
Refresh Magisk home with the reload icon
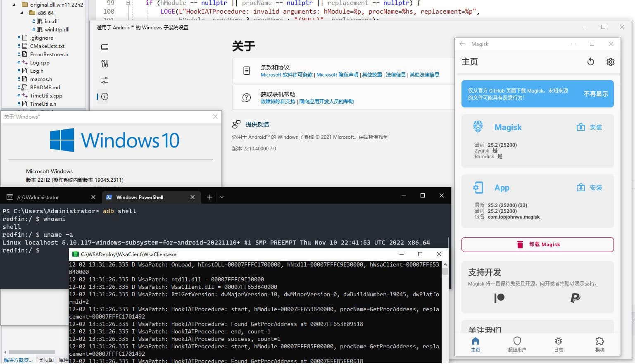591,62
